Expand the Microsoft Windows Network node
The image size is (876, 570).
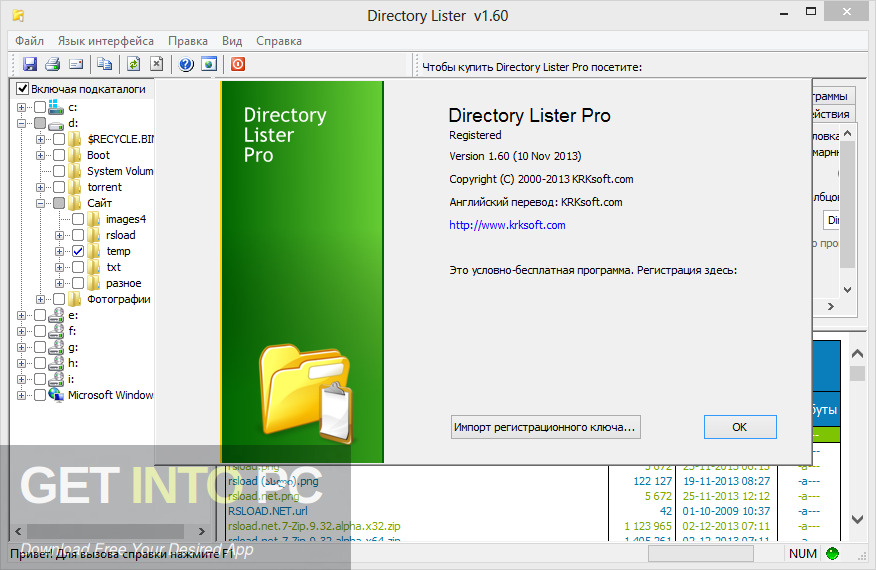click(21, 396)
